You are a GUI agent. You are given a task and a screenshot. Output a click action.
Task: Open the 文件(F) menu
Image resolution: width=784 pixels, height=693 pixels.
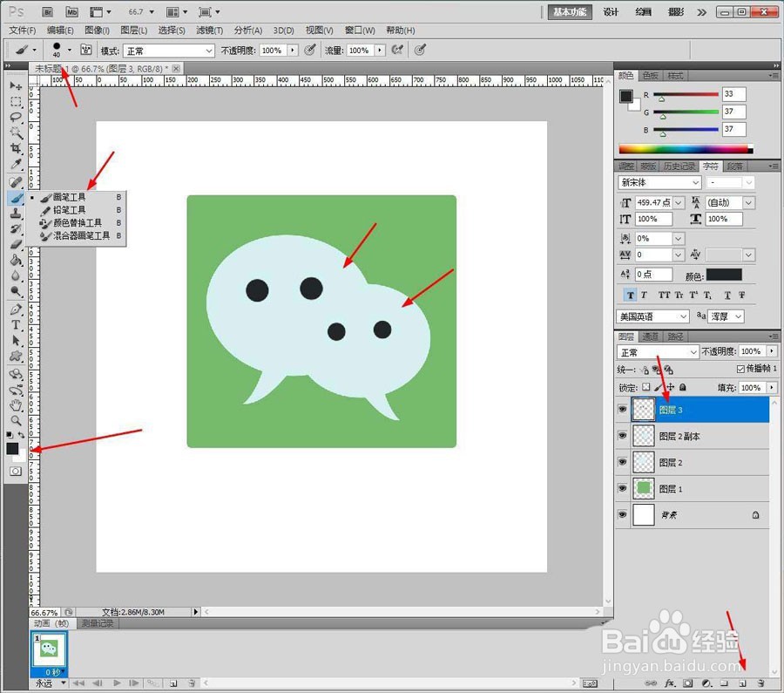pos(23,31)
